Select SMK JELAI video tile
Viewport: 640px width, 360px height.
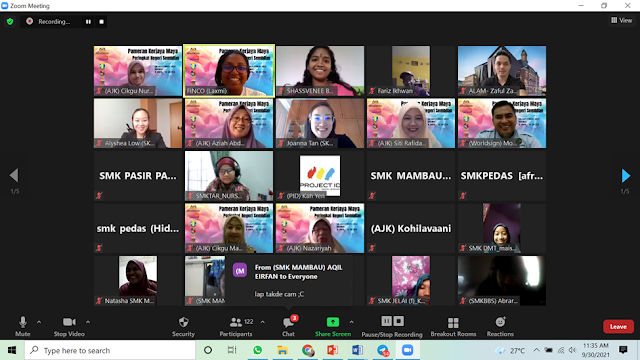click(x=411, y=281)
